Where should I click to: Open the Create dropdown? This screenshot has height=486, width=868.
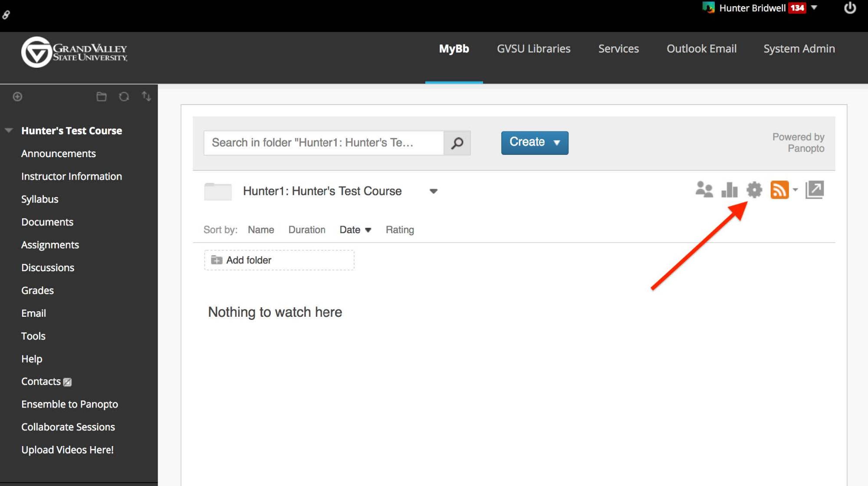coord(534,142)
